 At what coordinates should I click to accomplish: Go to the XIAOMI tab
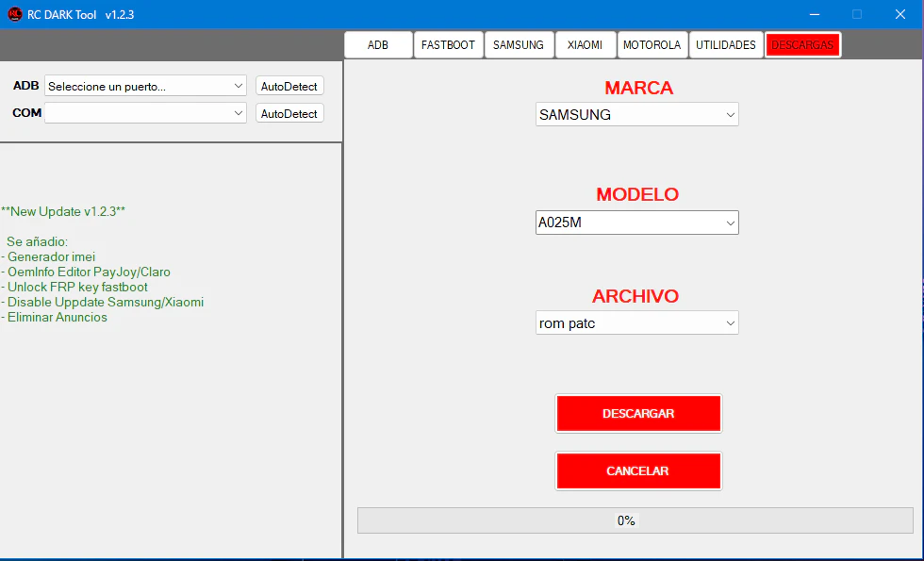586,45
